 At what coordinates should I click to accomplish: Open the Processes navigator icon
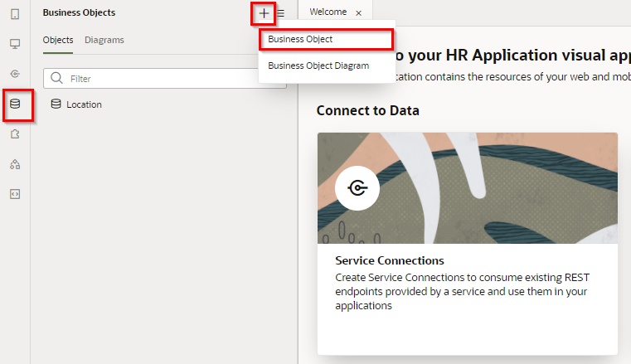(x=15, y=164)
